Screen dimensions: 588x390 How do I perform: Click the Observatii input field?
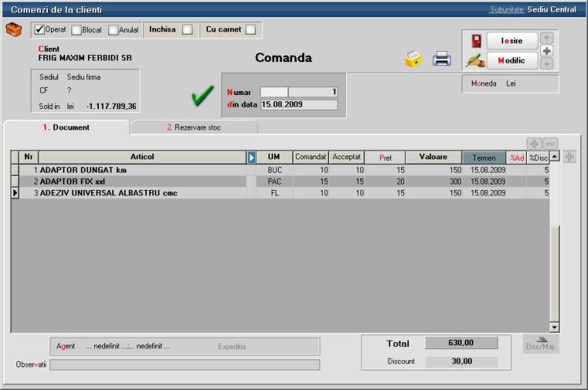(184, 365)
